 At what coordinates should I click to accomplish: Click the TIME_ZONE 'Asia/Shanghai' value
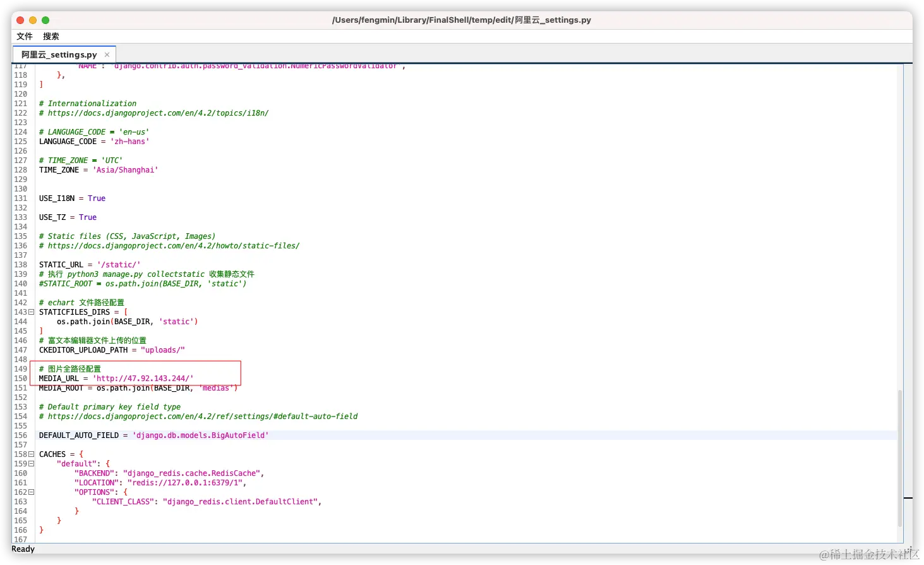pos(125,170)
